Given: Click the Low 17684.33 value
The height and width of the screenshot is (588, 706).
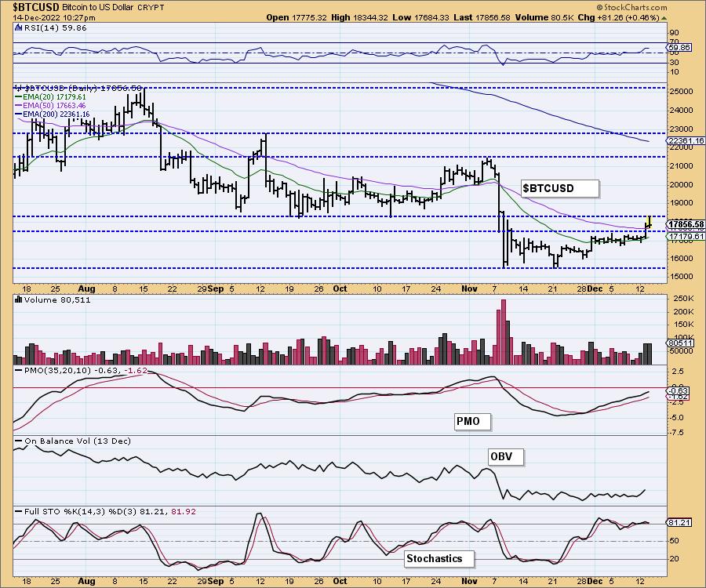Looking at the screenshot, I should 420,17.
